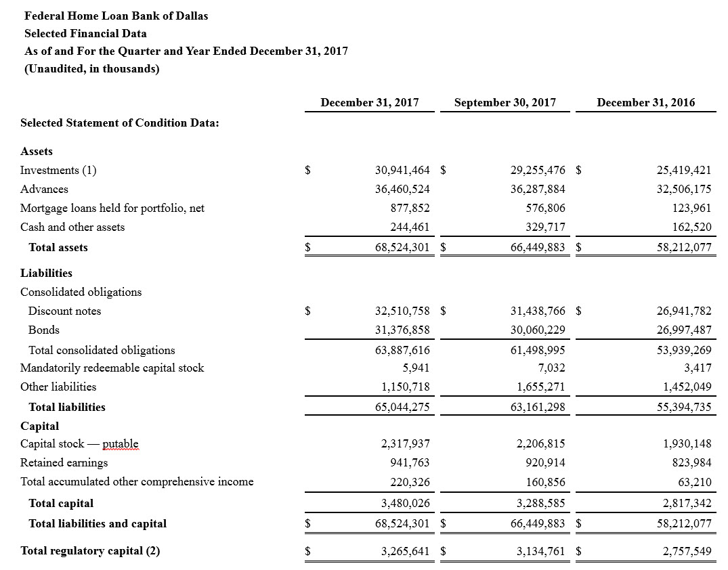The image size is (728, 570).
Task: Click the 'Federal Home Loan Bank of Dallas' title
Action: pos(116,16)
